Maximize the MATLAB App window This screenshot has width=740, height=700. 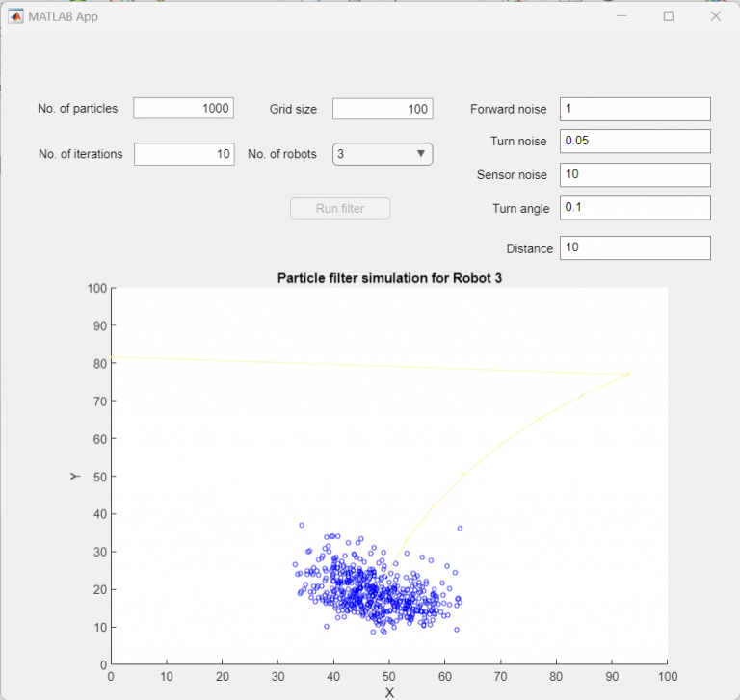coord(669,16)
